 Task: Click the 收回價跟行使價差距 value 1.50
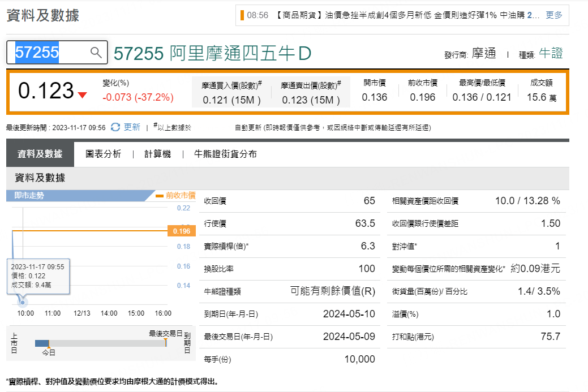pyautogui.click(x=551, y=223)
